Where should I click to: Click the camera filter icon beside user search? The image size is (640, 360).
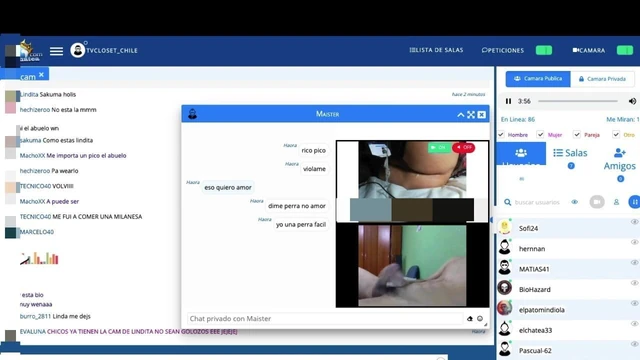tap(597, 202)
